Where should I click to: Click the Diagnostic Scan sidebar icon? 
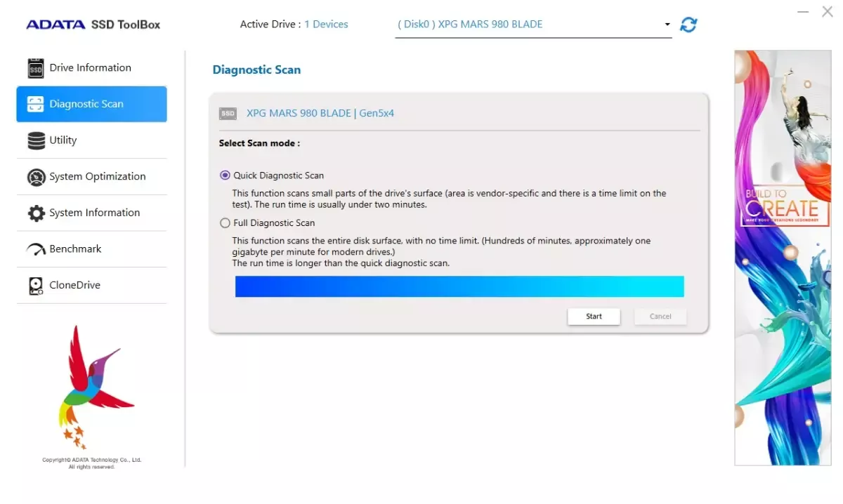click(x=36, y=104)
